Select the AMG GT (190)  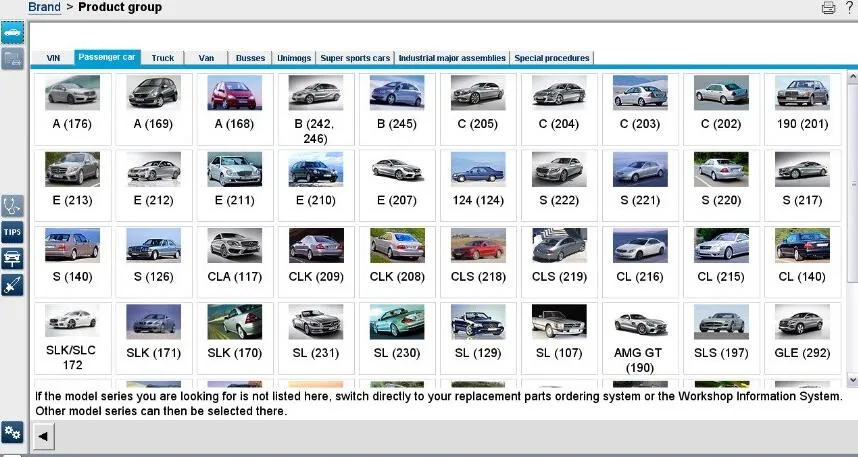pos(640,338)
